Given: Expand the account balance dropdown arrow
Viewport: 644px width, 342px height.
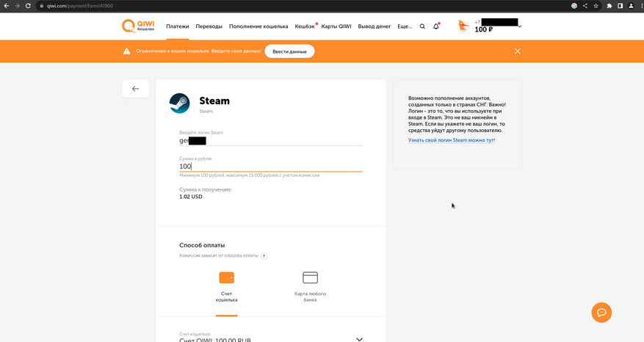Looking at the screenshot, I should tap(520, 26).
